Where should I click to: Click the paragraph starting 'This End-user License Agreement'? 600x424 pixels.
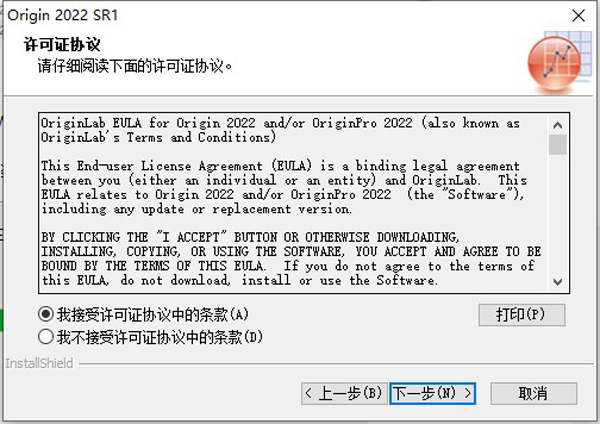[x=284, y=188]
